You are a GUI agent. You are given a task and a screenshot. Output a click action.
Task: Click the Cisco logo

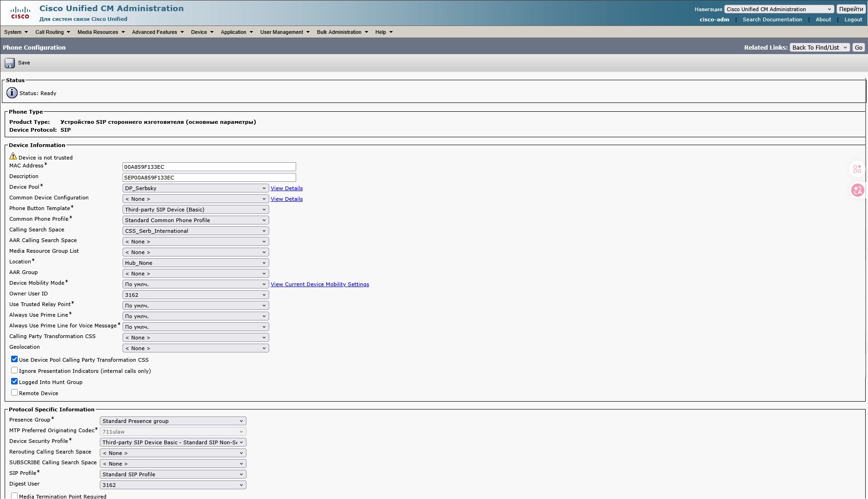[20, 13]
